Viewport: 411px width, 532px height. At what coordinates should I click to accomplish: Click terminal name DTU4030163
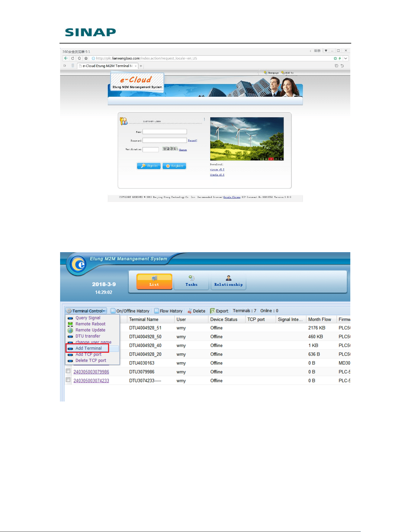142,363
